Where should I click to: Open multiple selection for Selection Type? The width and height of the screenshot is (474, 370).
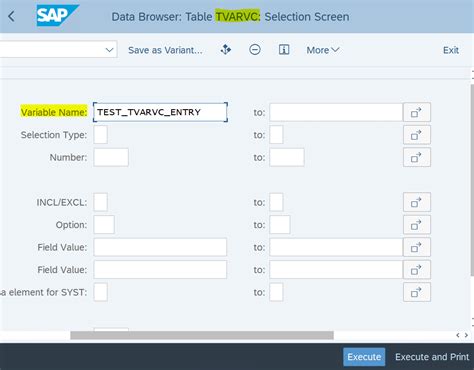(417, 135)
